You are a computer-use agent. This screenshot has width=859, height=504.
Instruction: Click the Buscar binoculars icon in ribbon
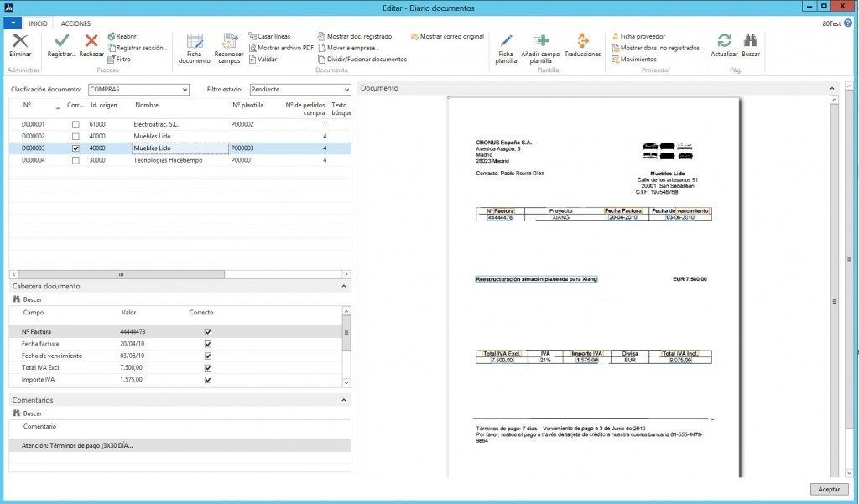pyautogui.click(x=751, y=40)
